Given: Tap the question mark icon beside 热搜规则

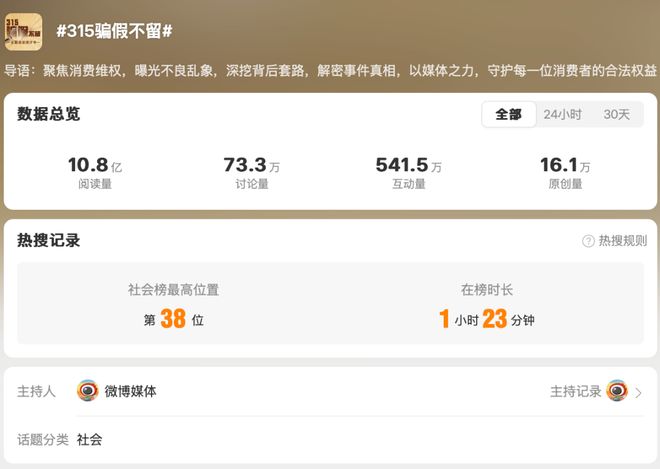Looking at the screenshot, I should (588, 241).
